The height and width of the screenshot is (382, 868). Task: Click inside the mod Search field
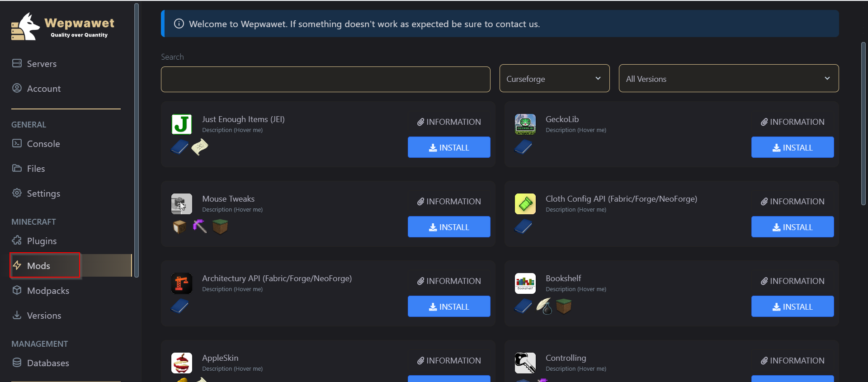[x=325, y=79]
